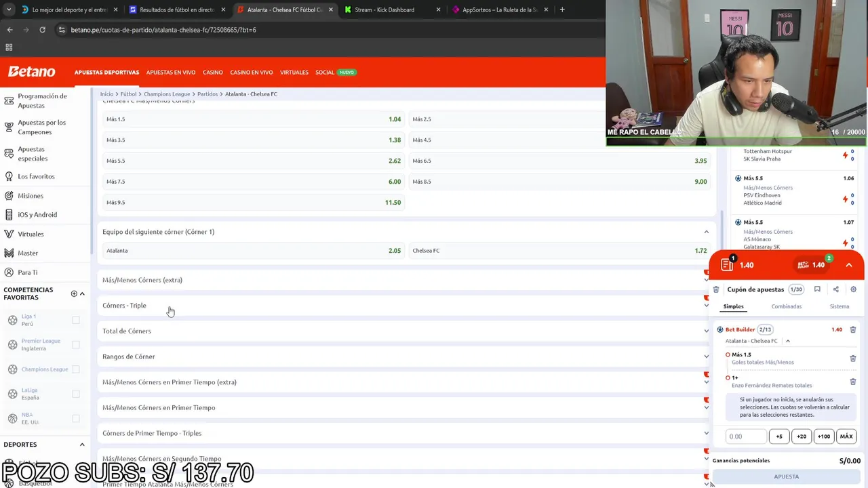Add +20 to stake
This screenshot has width=868, height=488.
coord(802,436)
